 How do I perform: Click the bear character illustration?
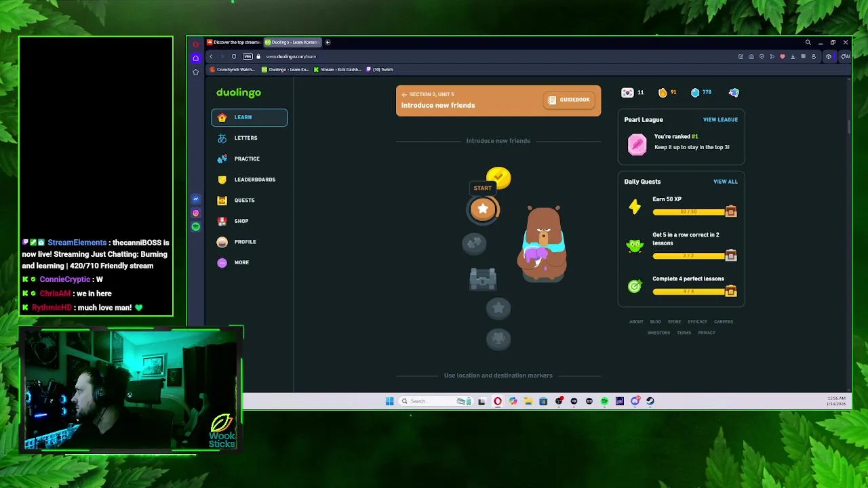point(542,243)
